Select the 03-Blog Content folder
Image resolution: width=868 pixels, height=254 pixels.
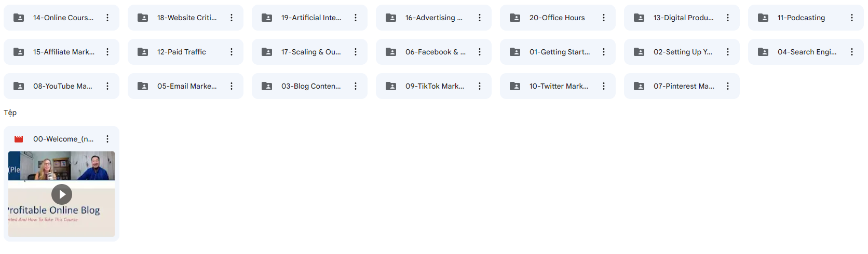pos(309,86)
